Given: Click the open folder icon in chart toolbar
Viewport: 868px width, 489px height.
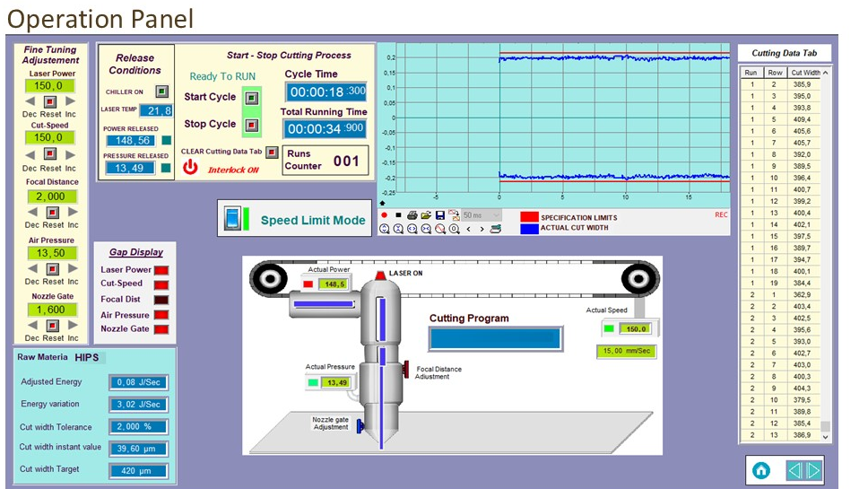Looking at the screenshot, I should coord(426,215).
